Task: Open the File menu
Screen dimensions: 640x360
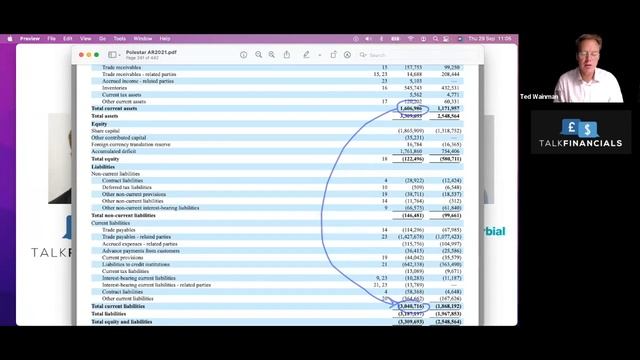Action: pos(51,39)
